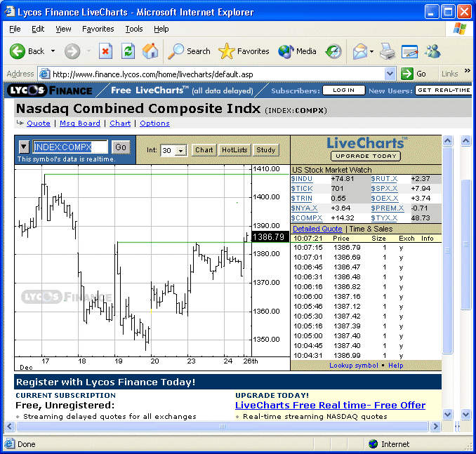The image size is (476, 454).
Task: Open the Search magnifier toolbar button
Action: point(189,51)
